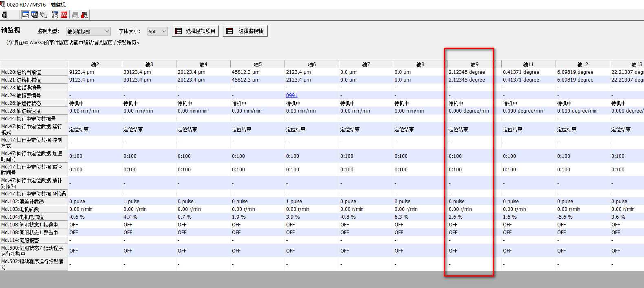The image size is (644, 288).
Task: Click the grid icon on 选择监视轴 button
Action: pyautogui.click(x=230, y=31)
